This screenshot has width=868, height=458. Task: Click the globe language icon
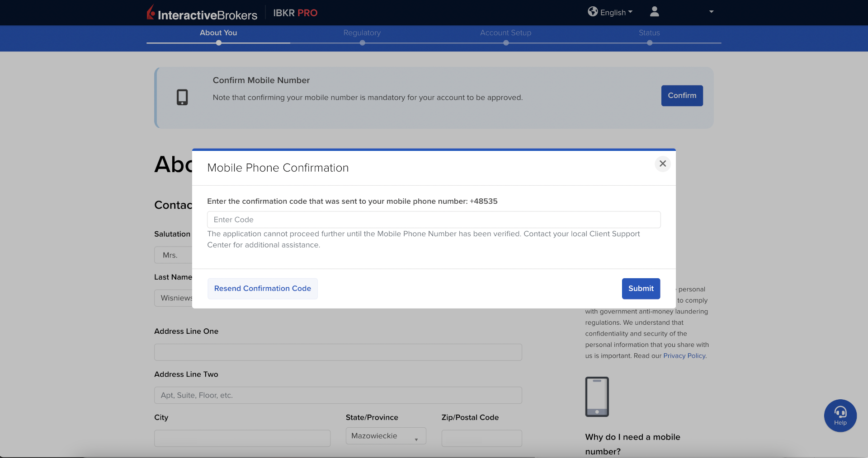click(x=592, y=12)
